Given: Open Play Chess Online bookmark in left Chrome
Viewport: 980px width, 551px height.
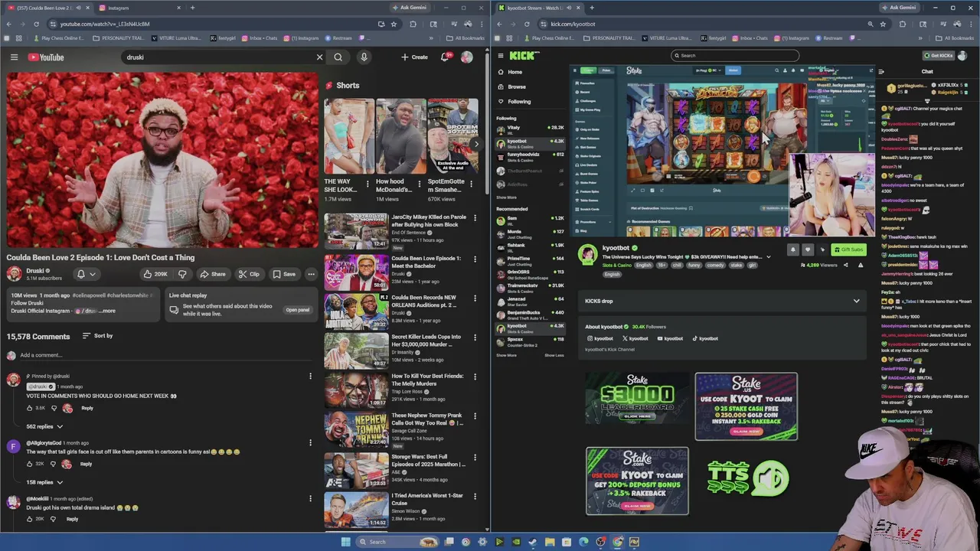Looking at the screenshot, I should tap(58, 38).
